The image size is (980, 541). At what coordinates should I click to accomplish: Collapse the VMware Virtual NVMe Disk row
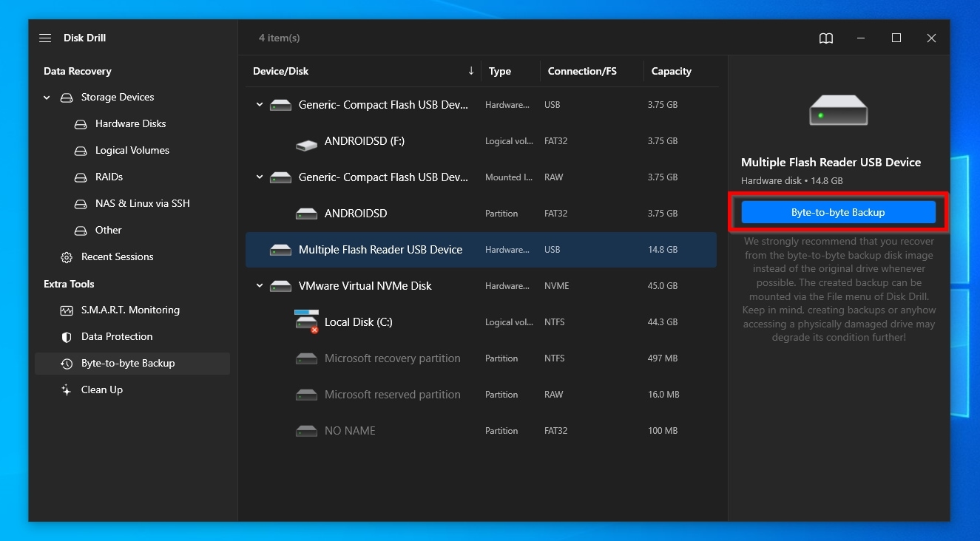(x=260, y=286)
